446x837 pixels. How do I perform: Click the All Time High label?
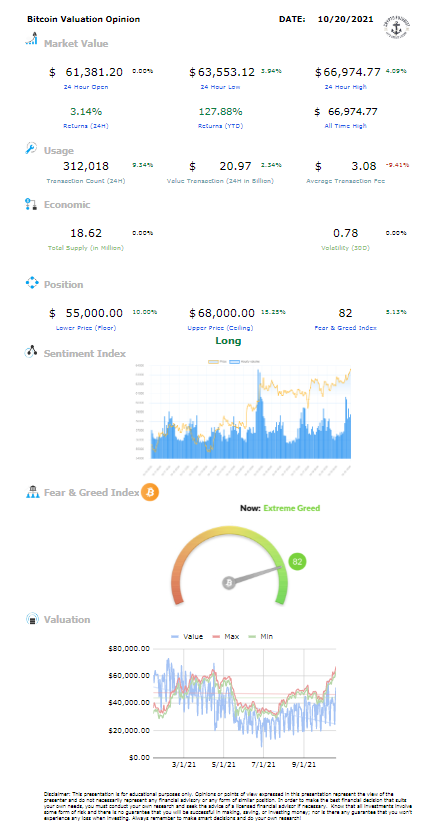[345, 126]
